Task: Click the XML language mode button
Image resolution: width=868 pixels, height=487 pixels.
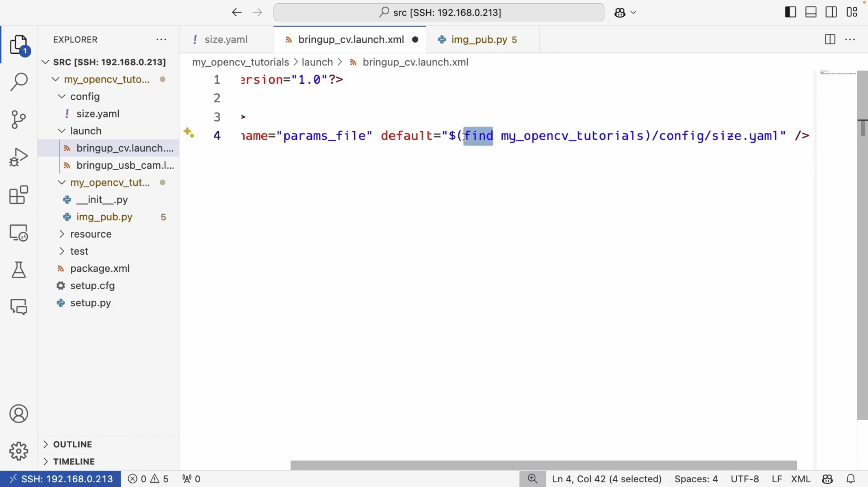Action: pyautogui.click(x=800, y=479)
